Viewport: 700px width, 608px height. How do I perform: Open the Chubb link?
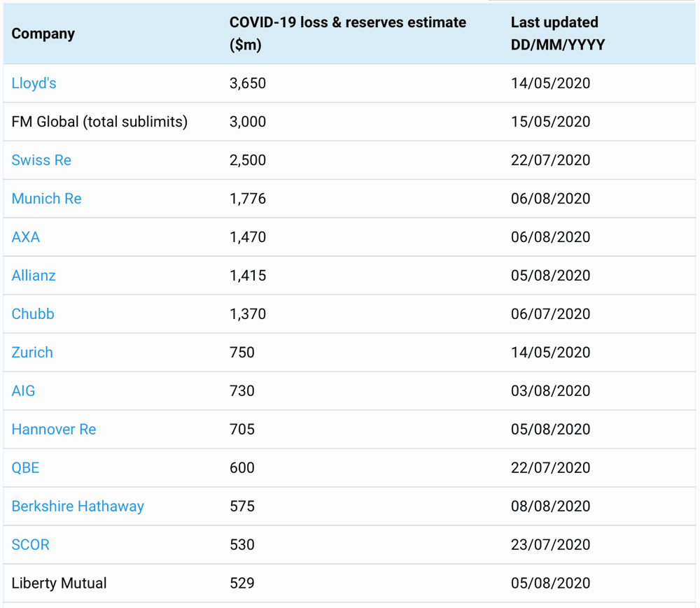coord(33,314)
